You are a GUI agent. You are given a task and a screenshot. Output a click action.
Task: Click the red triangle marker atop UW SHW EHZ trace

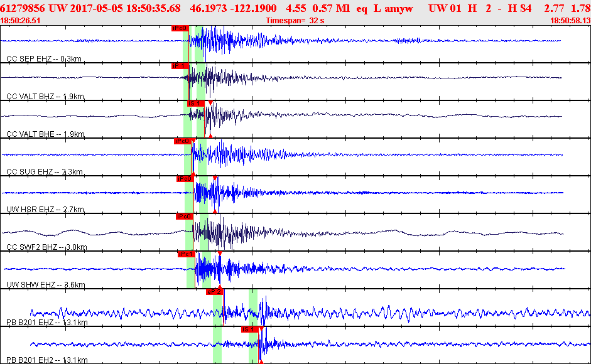(220, 253)
